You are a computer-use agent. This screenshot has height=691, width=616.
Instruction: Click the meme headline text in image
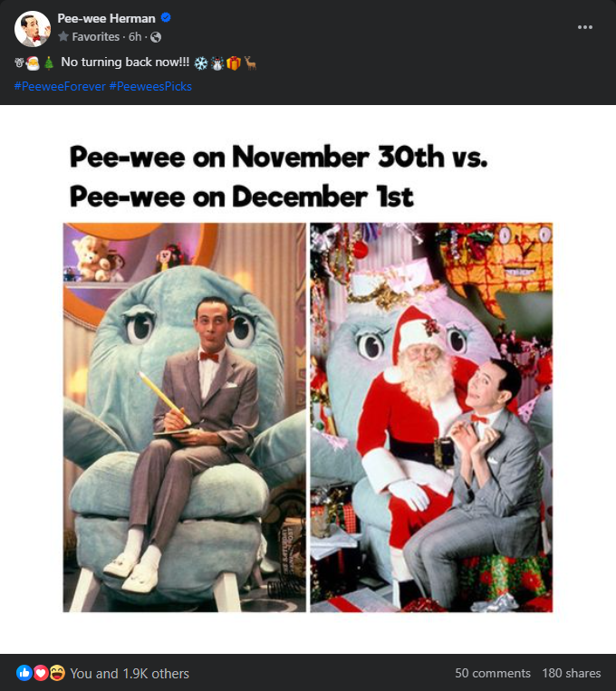coord(279,177)
